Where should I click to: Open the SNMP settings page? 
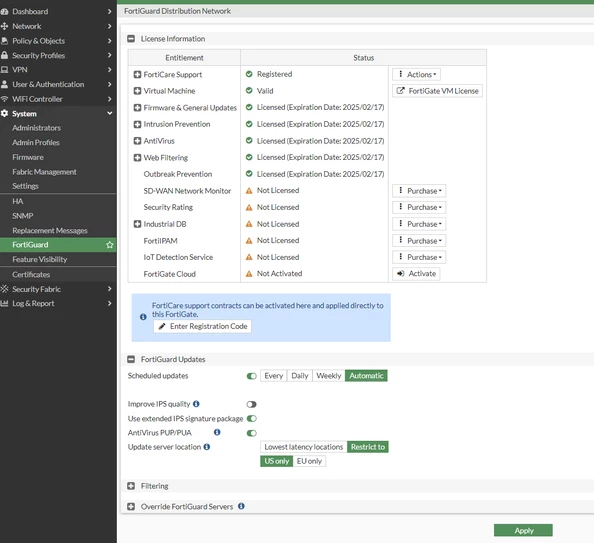tap(23, 216)
